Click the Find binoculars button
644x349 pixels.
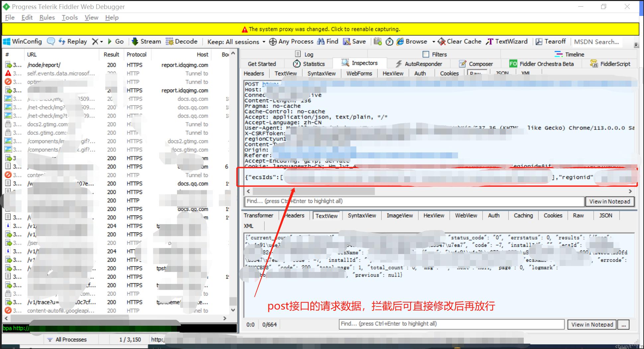pos(328,42)
